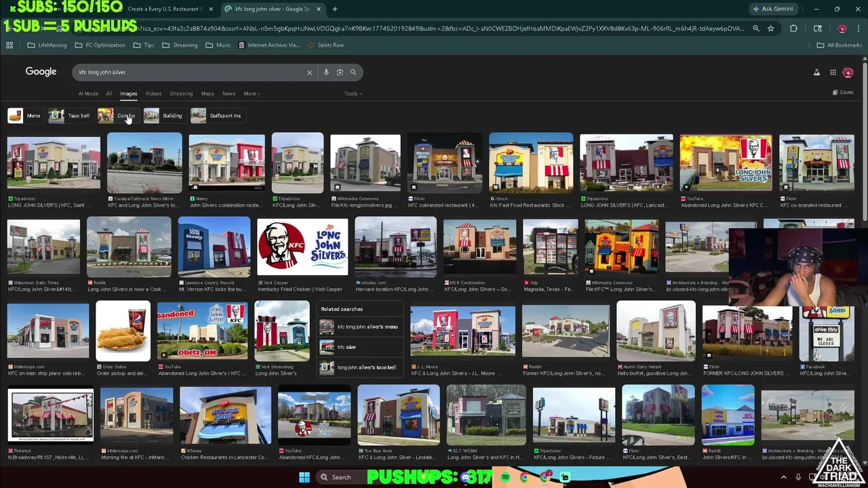The width and height of the screenshot is (868, 488).
Task: Open the Saints Row bookmark
Action: pos(325,45)
